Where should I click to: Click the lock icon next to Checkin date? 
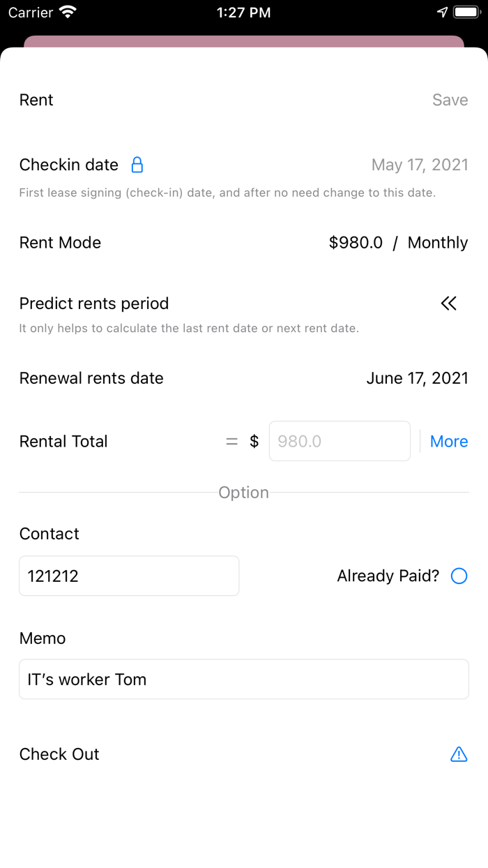pyautogui.click(x=137, y=165)
